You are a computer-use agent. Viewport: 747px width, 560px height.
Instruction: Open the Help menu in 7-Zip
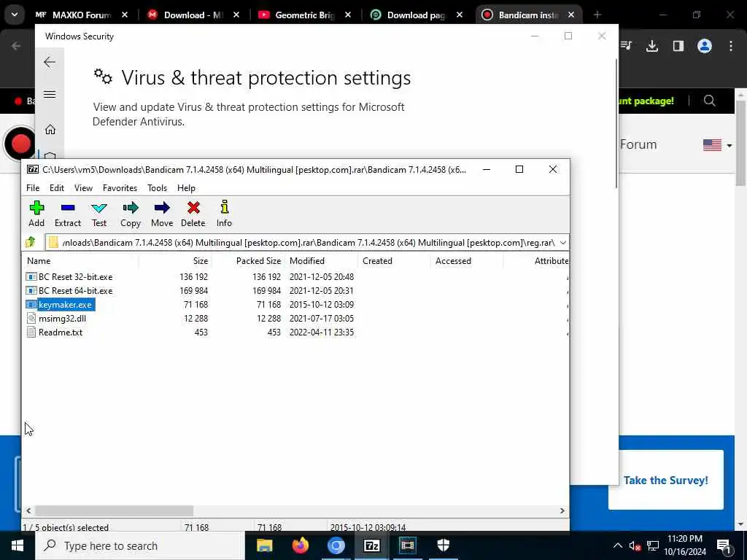coord(186,188)
